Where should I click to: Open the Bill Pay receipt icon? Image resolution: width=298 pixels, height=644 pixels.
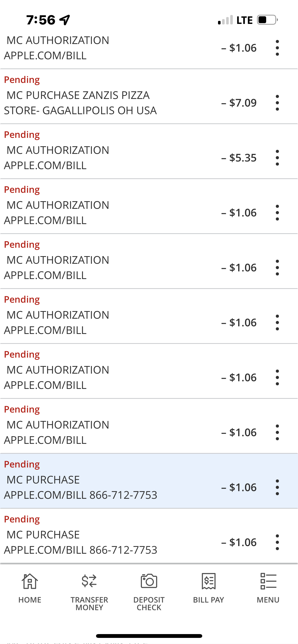pos(209,581)
